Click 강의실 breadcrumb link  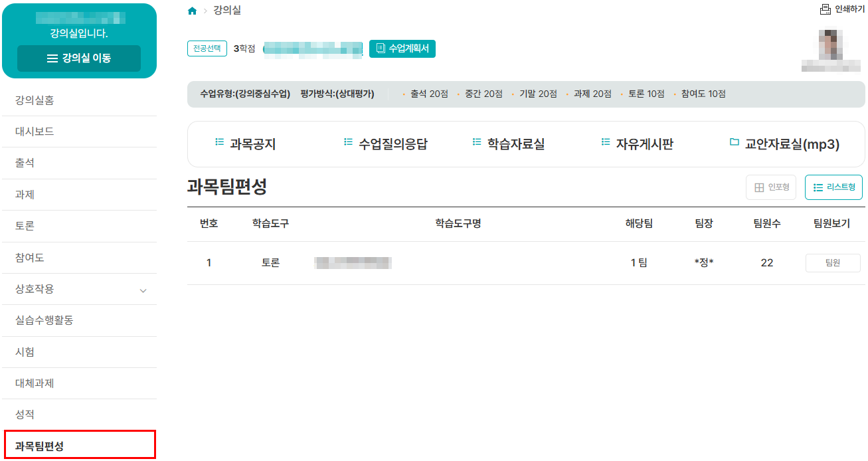point(227,10)
